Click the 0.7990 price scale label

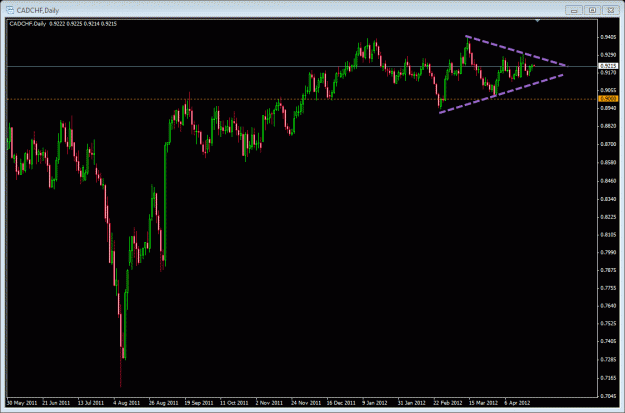[608, 252]
